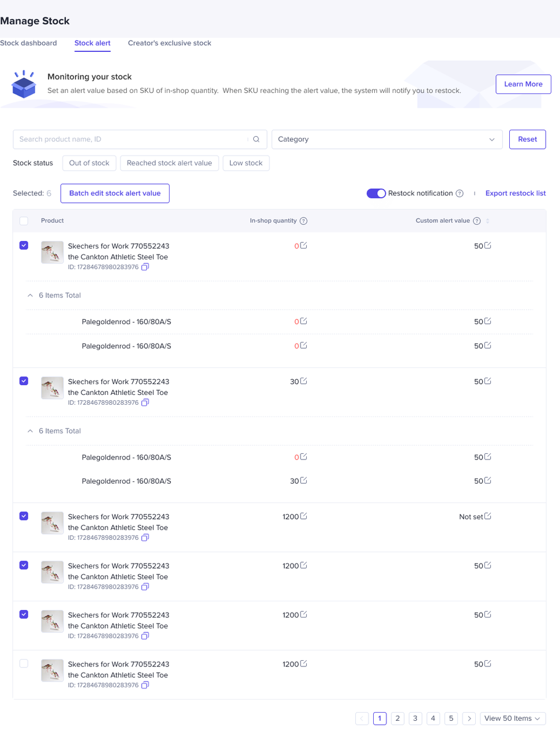The width and height of the screenshot is (560, 738).
Task: Open the Creator's exclusive stock tab
Action: (x=170, y=43)
